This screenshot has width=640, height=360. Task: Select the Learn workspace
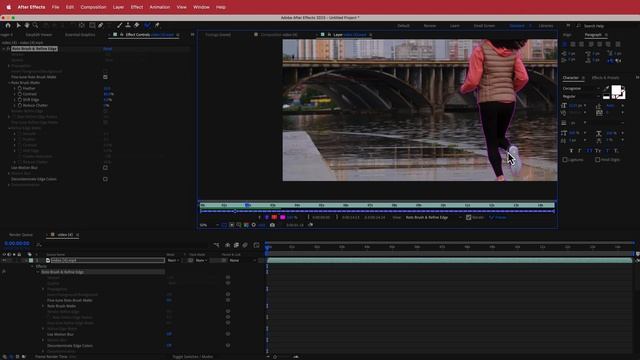click(x=455, y=26)
